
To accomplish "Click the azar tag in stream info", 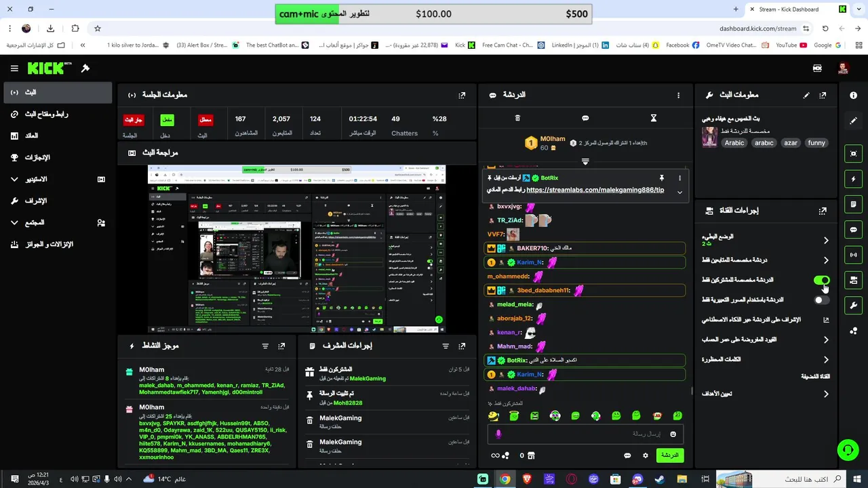I will (791, 143).
